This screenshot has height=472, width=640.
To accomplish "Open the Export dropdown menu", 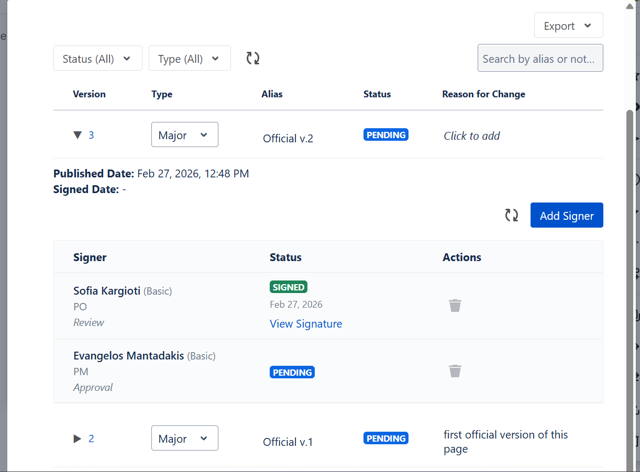I will pos(568,26).
